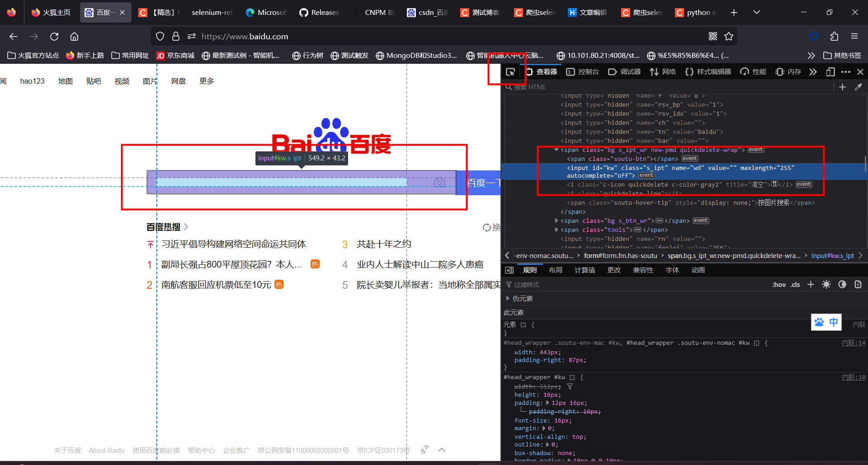The width and height of the screenshot is (868, 465).
Task: Show more bookmarks via double chevron
Action: pos(811,56)
